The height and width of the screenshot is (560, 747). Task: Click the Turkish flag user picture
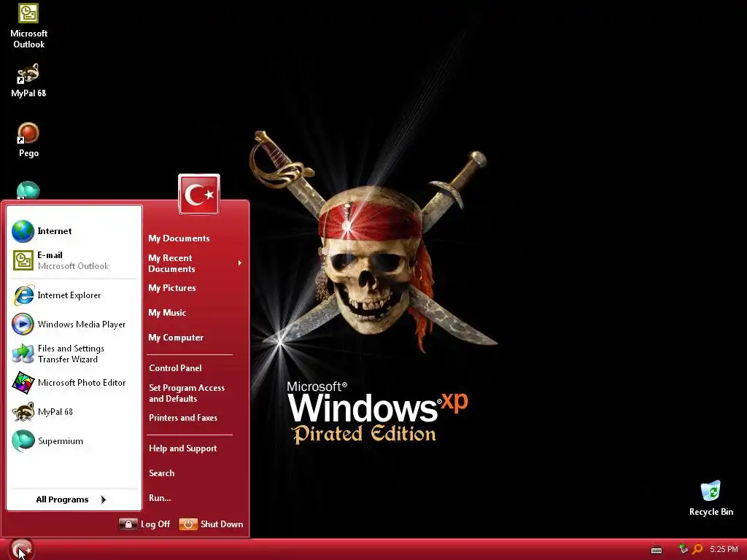click(199, 194)
